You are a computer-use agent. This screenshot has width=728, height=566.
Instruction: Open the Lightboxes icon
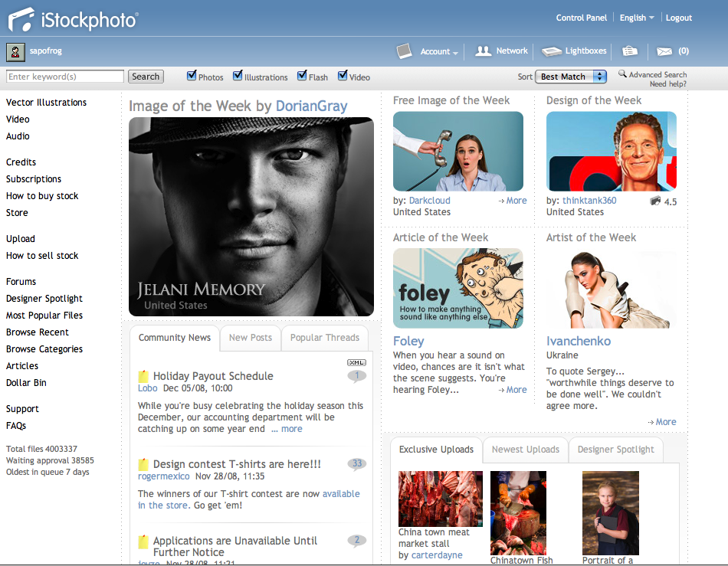[552, 51]
